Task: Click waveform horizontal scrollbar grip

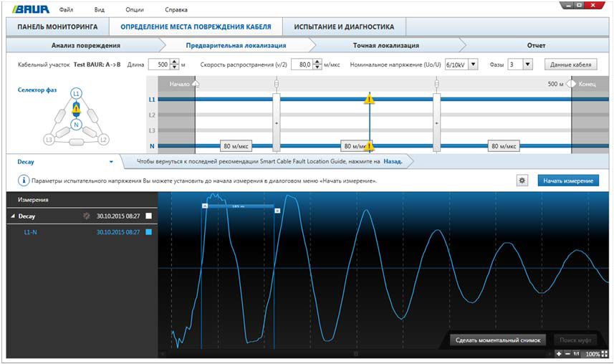Action: (x=355, y=354)
